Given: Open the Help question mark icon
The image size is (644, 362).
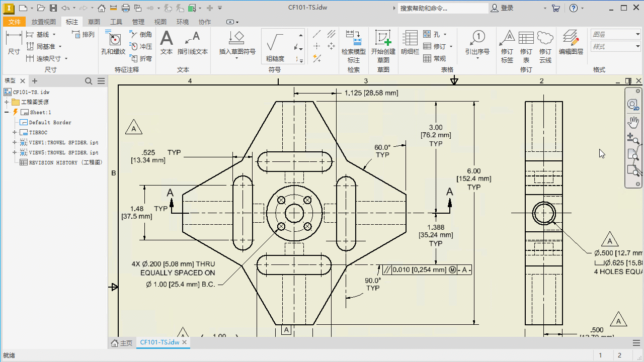Looking at the screenshot, I should [x=574, y=8].
